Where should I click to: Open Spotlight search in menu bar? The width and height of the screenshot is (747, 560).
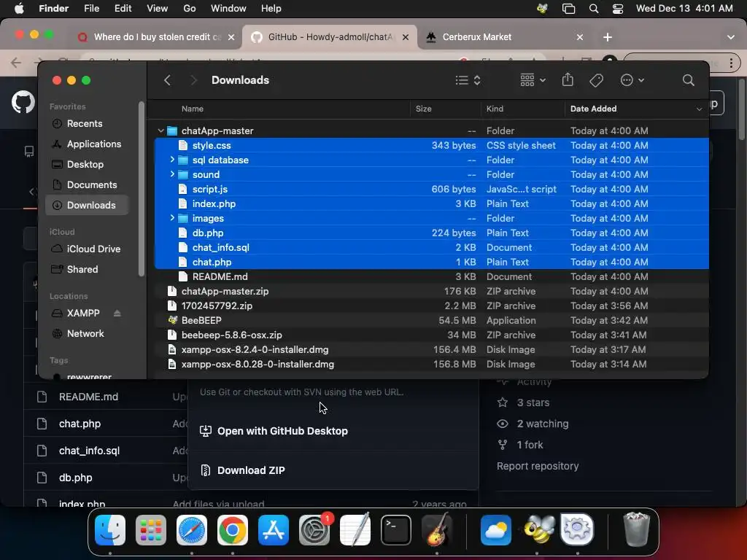tap(594, 9)
